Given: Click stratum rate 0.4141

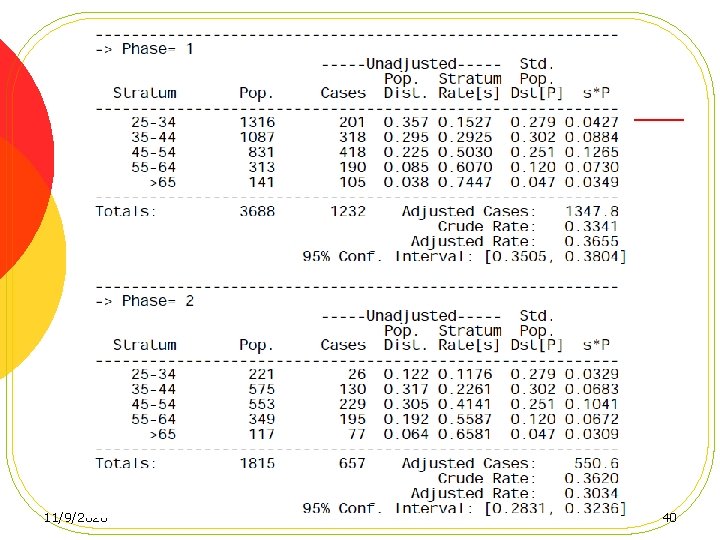Looking at the screenshot, I should click(465, 404).
